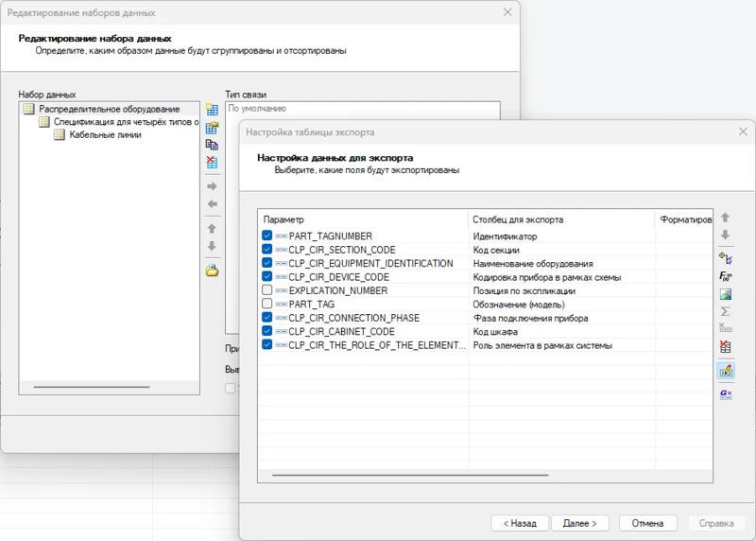Image resolution: width=756 pixels, height=541 pixels.
Task: Click the Столбец для экспорта column header
Action: tap(561, 219)
